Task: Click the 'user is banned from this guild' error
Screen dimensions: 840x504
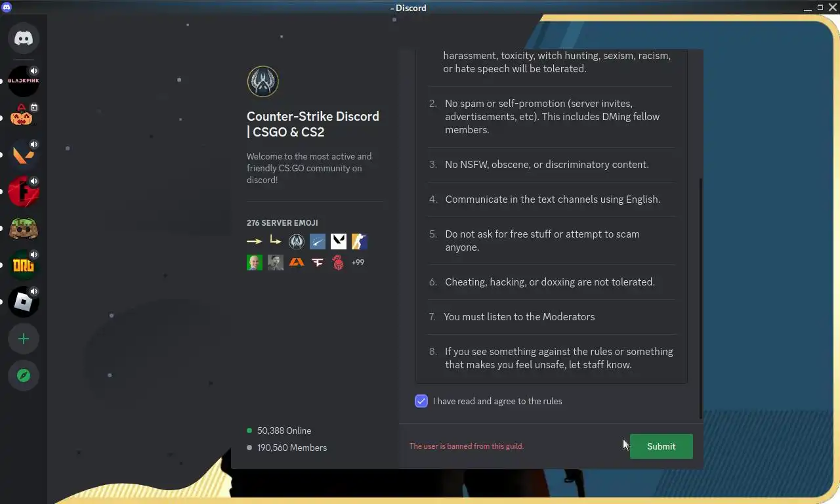Action: 467,446
